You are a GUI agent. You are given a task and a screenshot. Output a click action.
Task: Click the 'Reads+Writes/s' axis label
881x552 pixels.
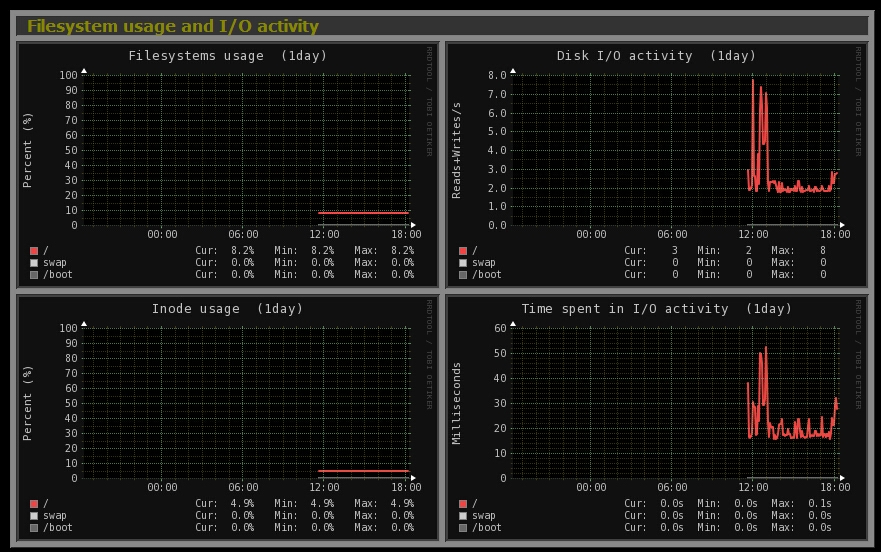click(456, 150)
